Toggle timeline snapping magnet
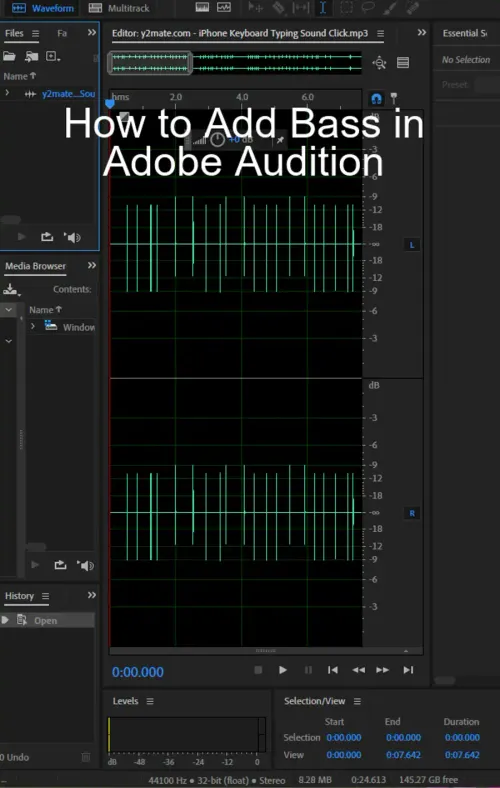 [x=376, y=98]
